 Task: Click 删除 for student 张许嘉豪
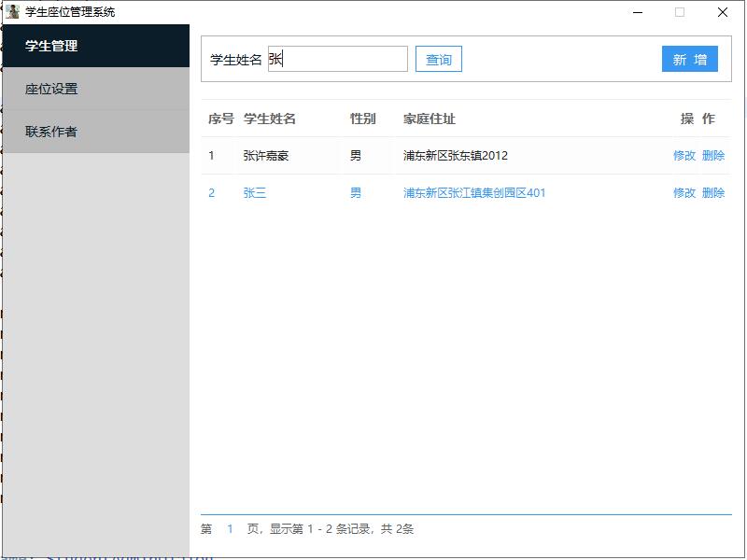(712, 156)
